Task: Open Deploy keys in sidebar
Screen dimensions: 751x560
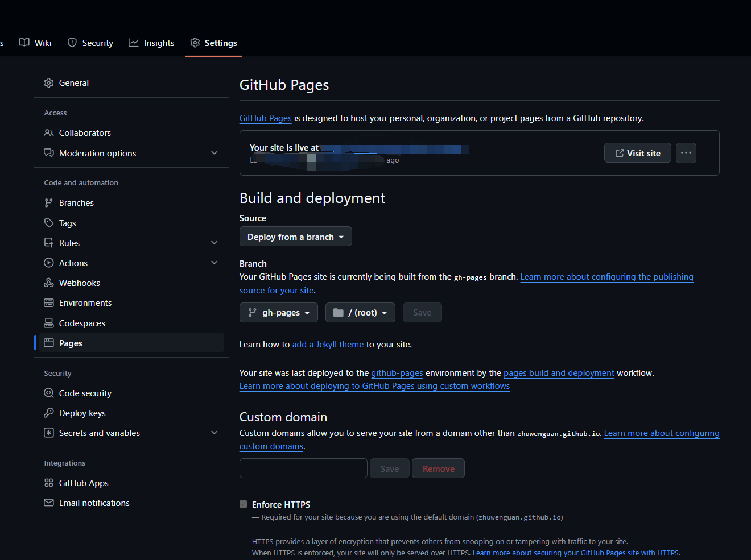Action: (131, 413)
